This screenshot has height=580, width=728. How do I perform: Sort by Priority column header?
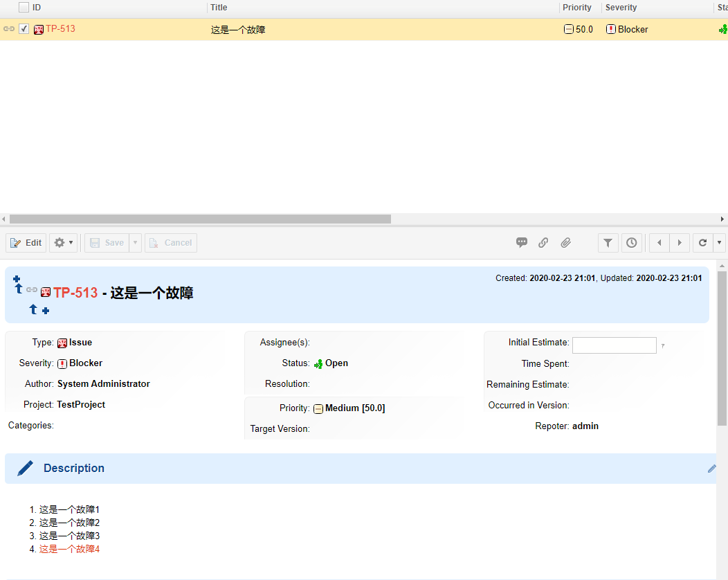576,8
